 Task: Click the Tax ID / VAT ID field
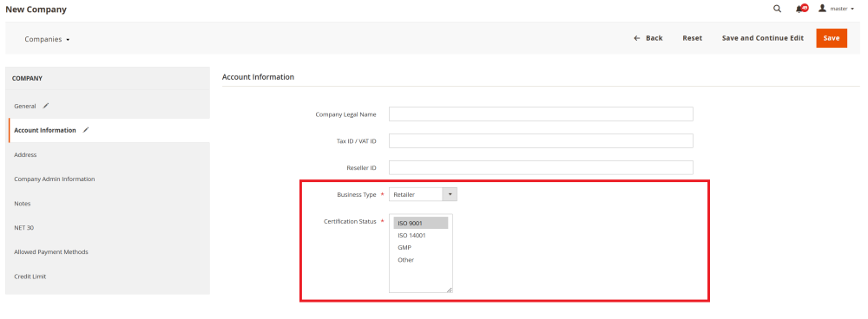(541, 141)
